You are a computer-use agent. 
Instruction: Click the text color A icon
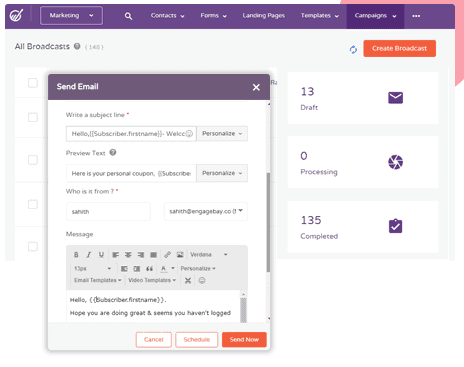(163, 269)
